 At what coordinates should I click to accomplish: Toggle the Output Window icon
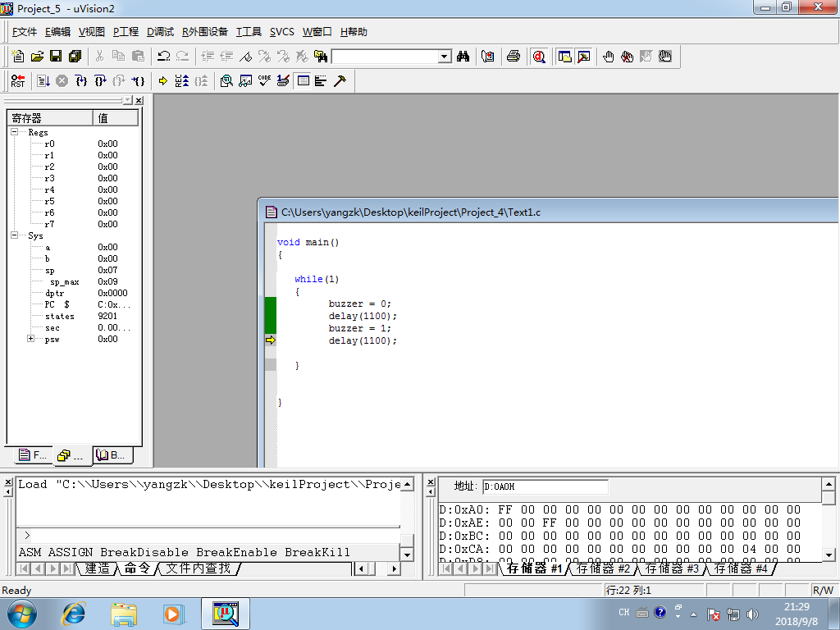click(x=584, y=57)
